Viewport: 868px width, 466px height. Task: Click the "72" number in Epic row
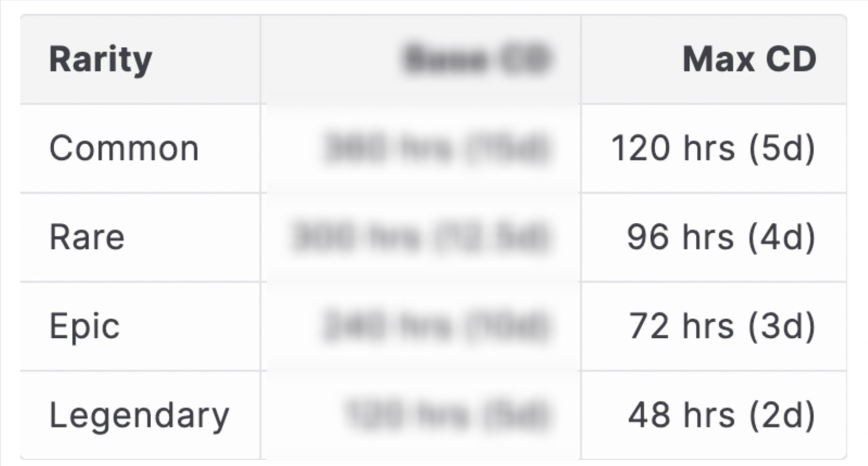pyautogui.click(x=649, y=326)
